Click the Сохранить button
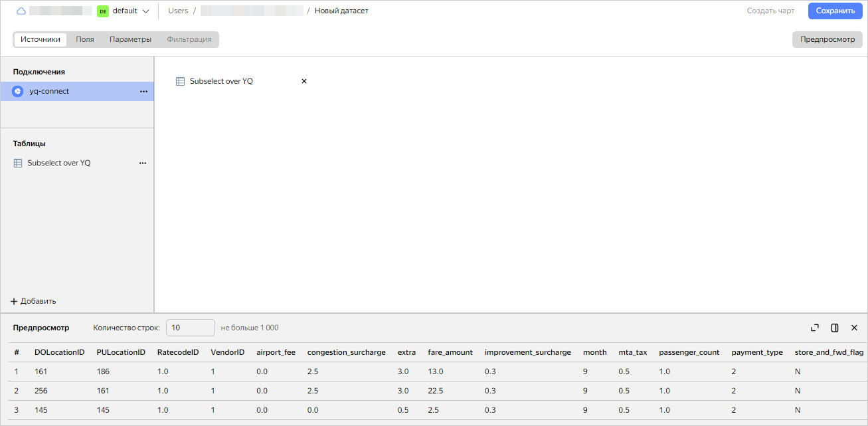 point(835,11)
